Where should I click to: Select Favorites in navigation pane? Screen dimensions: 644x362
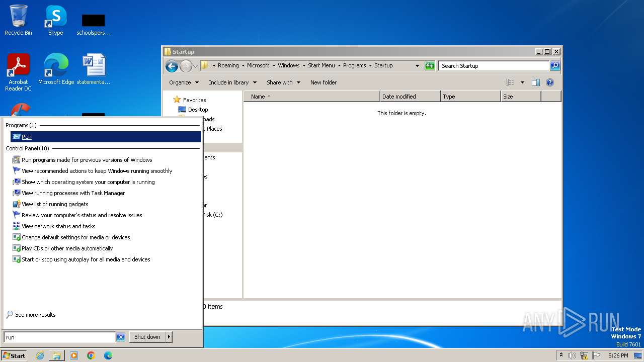[x=190, y=100]
